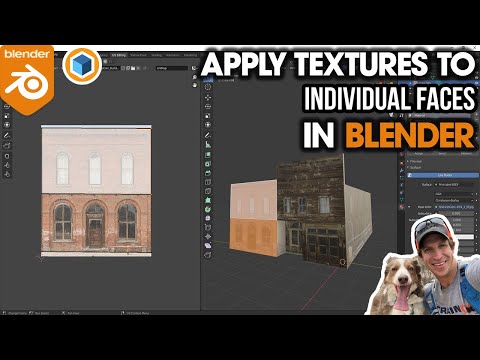This screenshot has height=360, width=480.
Task: Select the Scale tool in UV editor toolbar
Action: tap(7, 116)
